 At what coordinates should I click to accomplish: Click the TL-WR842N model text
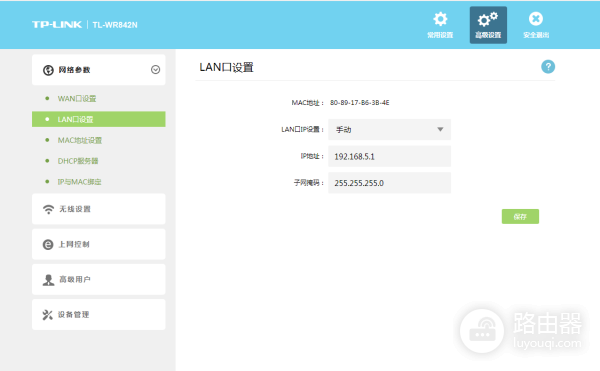click(x=115, y=25)
